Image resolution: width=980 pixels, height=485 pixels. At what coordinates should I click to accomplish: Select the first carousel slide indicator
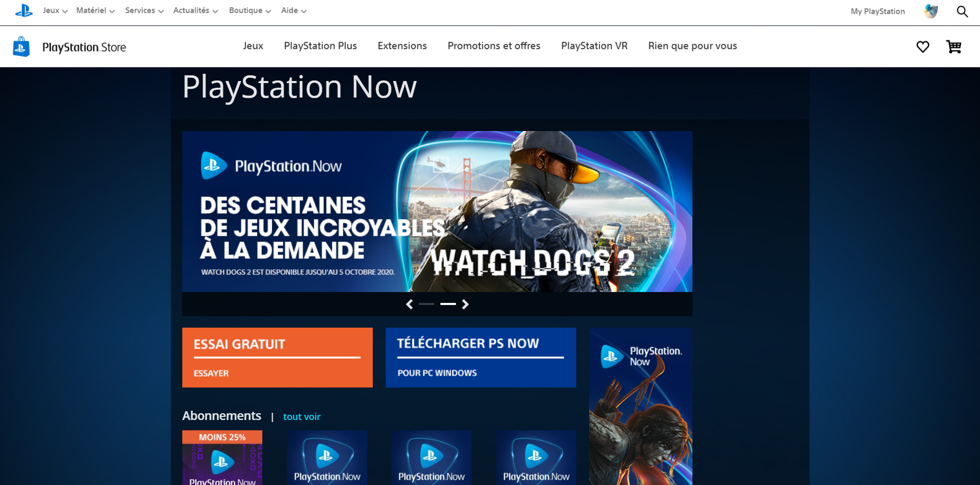click(426, 304)
